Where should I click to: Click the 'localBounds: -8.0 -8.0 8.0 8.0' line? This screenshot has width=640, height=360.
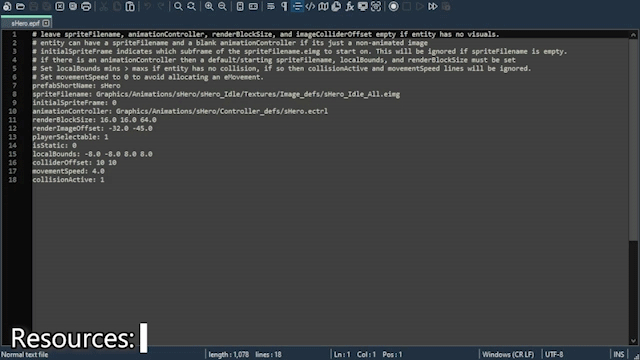point(92,154)
